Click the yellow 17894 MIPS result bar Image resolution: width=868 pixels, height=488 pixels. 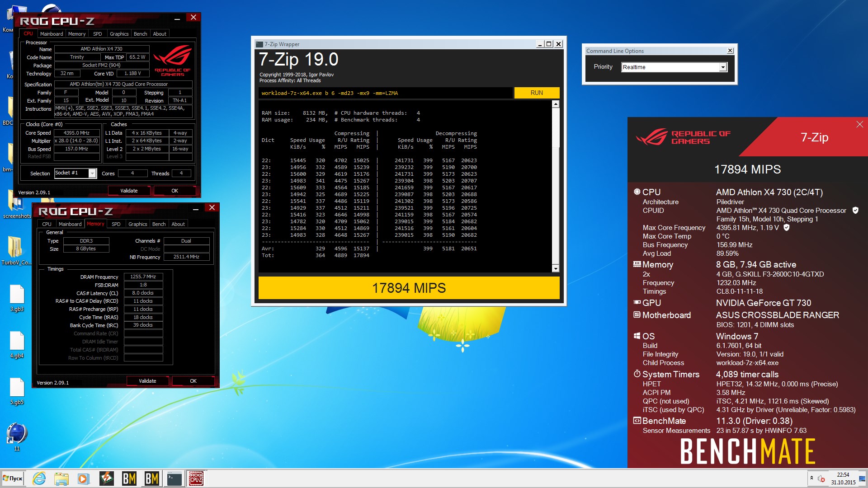pyautogui.click(x=409, y=288)
